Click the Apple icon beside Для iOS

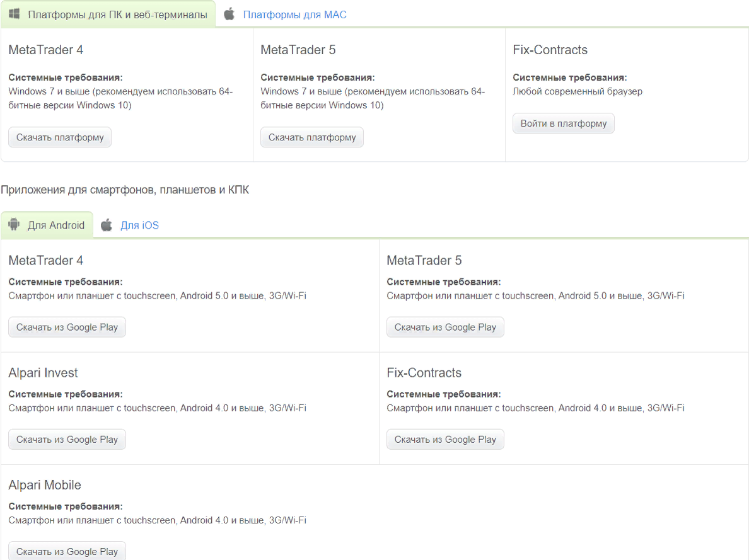pos(107,225)
